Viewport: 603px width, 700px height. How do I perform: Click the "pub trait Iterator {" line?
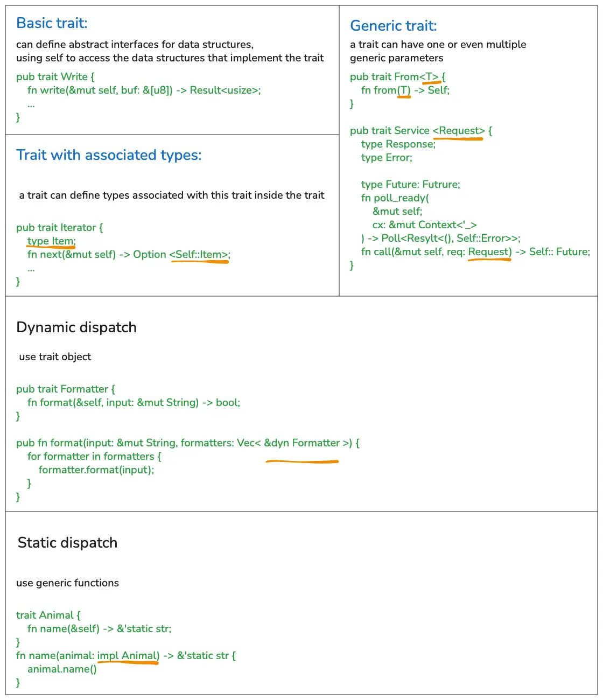coord(59,228)
